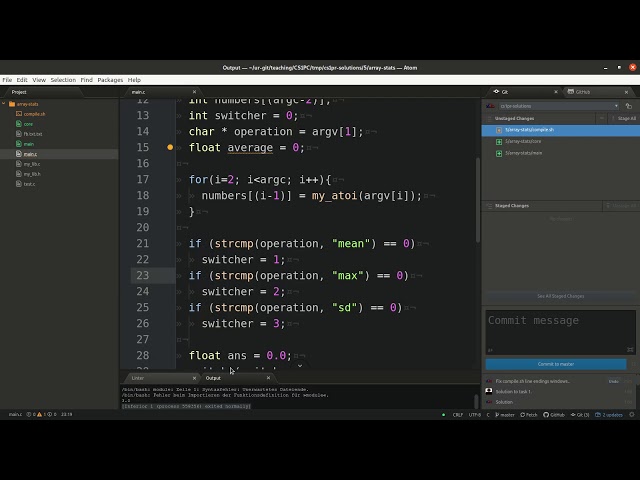Click the Unstaged Changes list icon
The width and height of the screenshot is (640, 480).
coord(489,118)
